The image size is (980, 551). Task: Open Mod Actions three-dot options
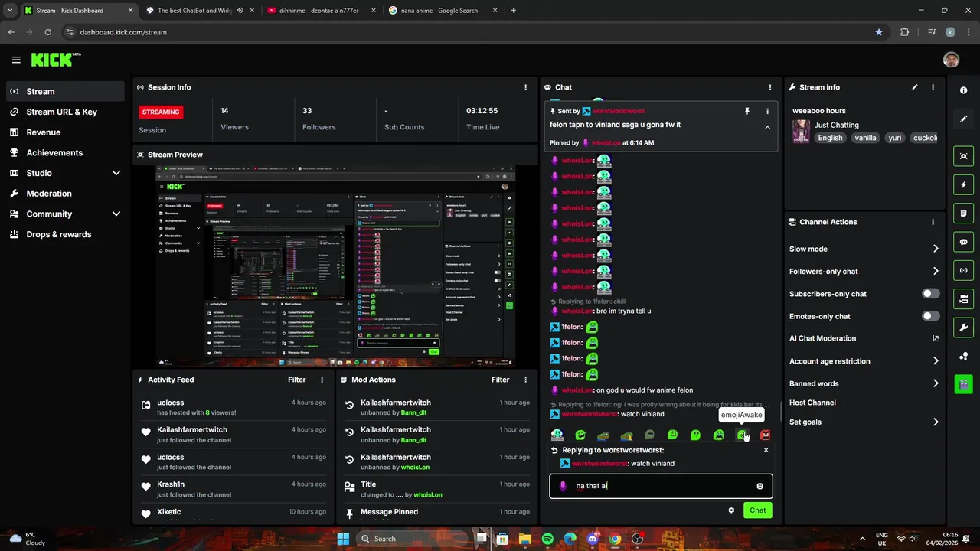pyautogui.click(x=525, y=380)
